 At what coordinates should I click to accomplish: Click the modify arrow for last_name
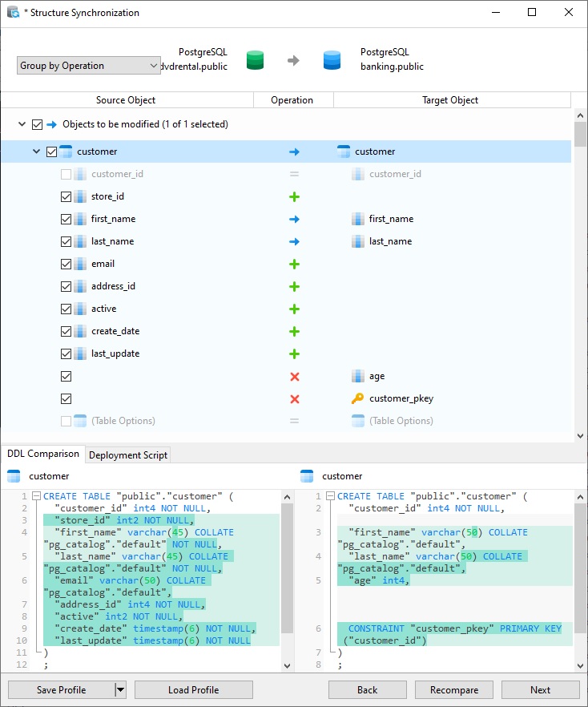(294, 242)
